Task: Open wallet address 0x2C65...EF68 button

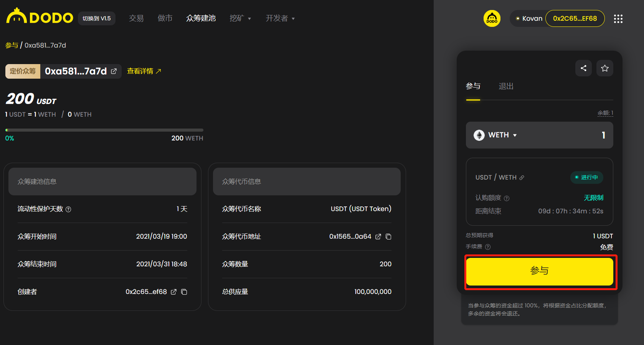Action: (575, 18)
